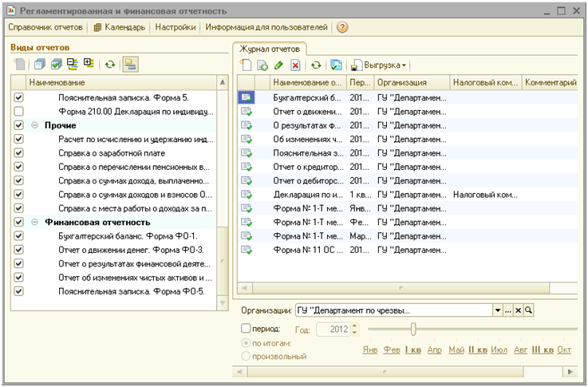Viewport: 588px width, 387px height.
Task: Collapse the Прочие group
Action: coord(34,125)
